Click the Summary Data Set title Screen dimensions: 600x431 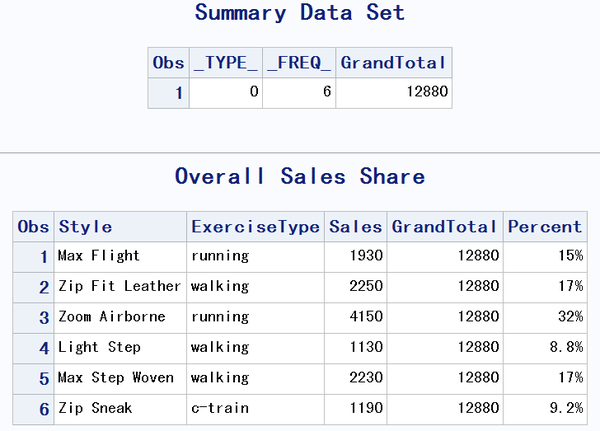point(299,14)
